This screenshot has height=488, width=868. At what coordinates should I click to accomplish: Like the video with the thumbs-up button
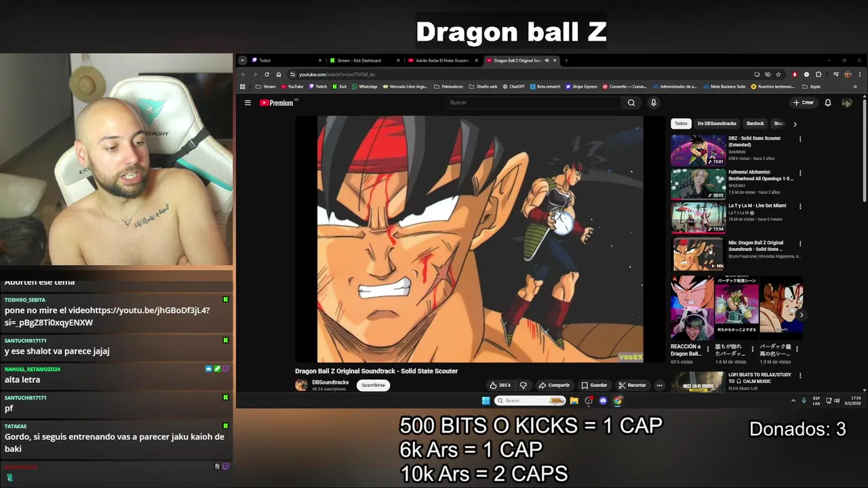coord(500,385)
